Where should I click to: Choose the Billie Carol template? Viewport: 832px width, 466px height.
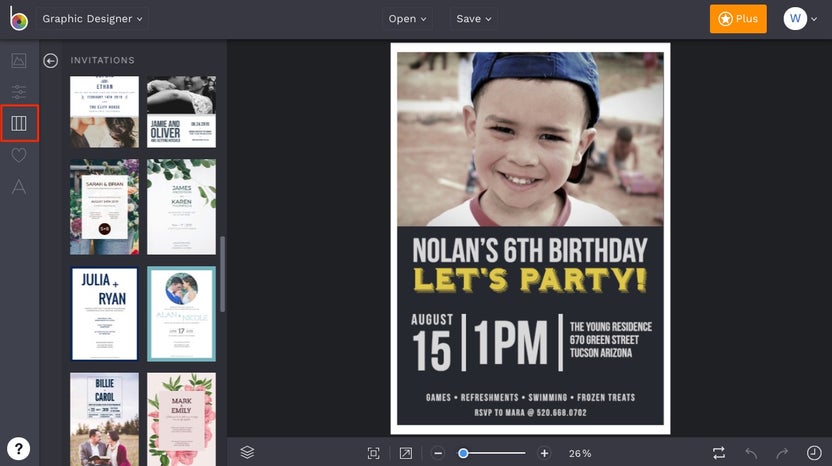point(105,419)
